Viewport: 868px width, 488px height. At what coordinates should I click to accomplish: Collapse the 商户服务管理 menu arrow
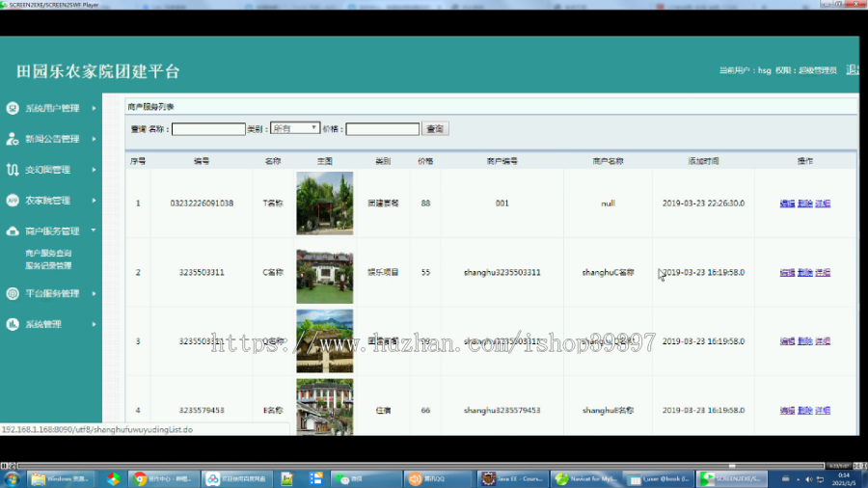(94, 230)
